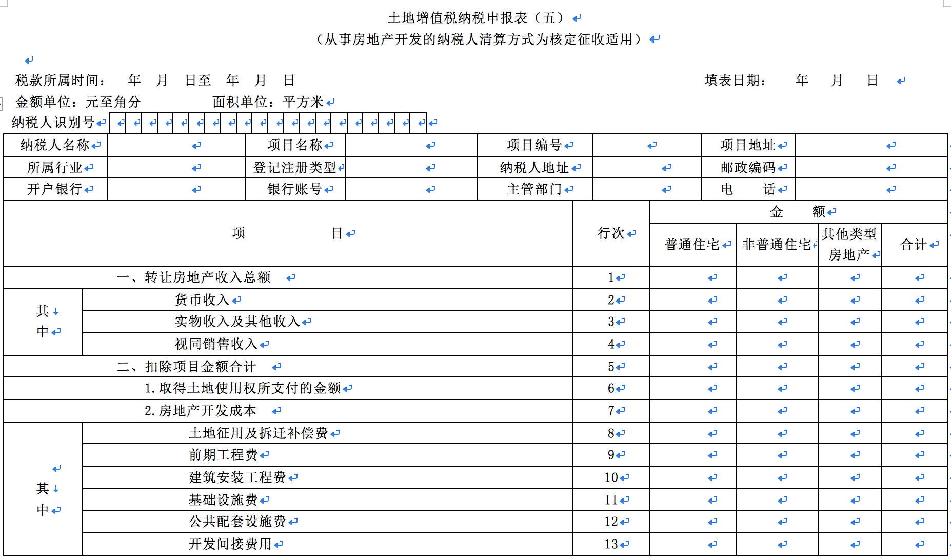Click the 非普通住宅 cell in row 7
Image resolution: width=951 pixels, height=560 pixels.
click(777, 411)
